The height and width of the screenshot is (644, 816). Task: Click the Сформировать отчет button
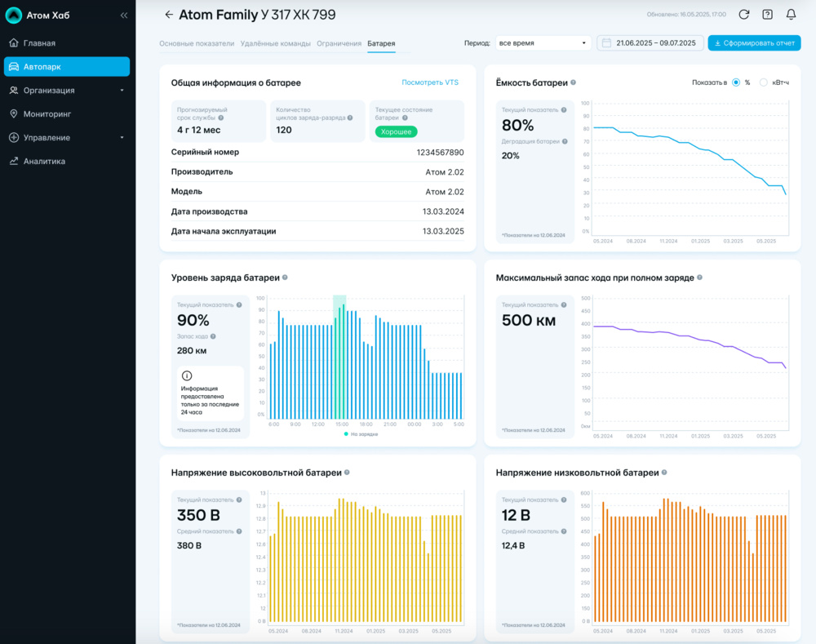[x=754, y=43]
